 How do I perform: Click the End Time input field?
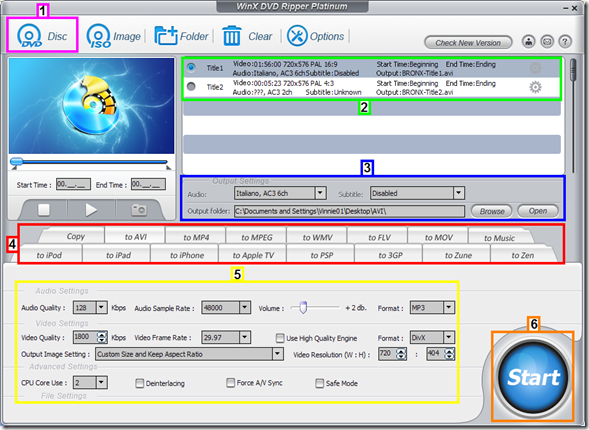148,184
